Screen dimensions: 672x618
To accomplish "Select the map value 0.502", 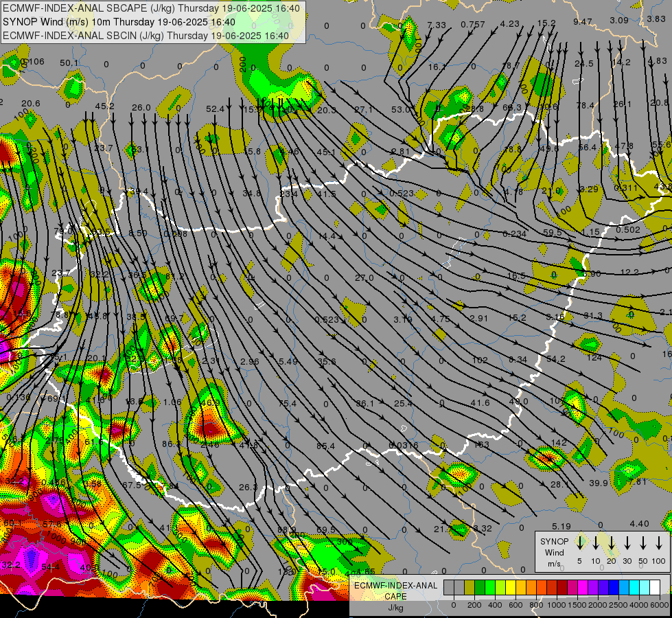I will (x=628, y=230).
